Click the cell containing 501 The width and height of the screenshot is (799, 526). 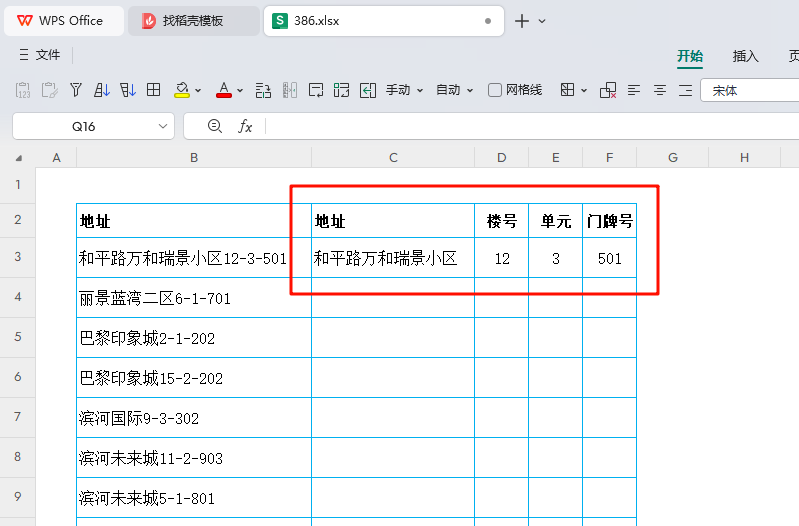click(x=609, y=258)
